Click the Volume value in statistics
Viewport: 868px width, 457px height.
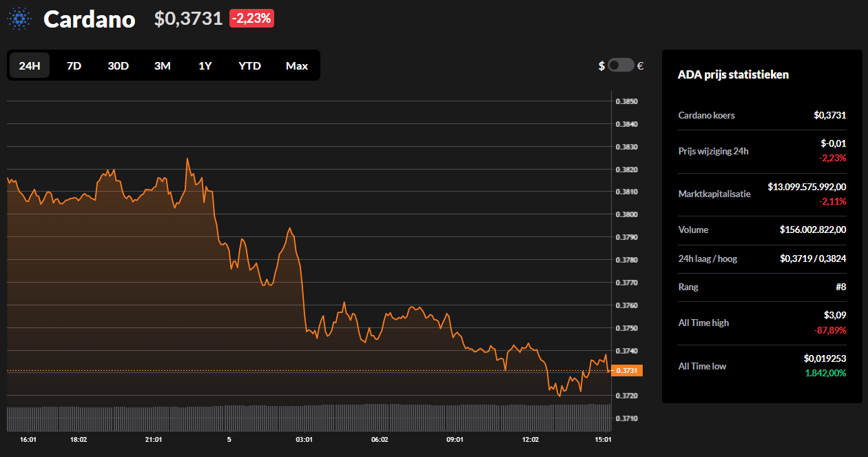[813, 230]
